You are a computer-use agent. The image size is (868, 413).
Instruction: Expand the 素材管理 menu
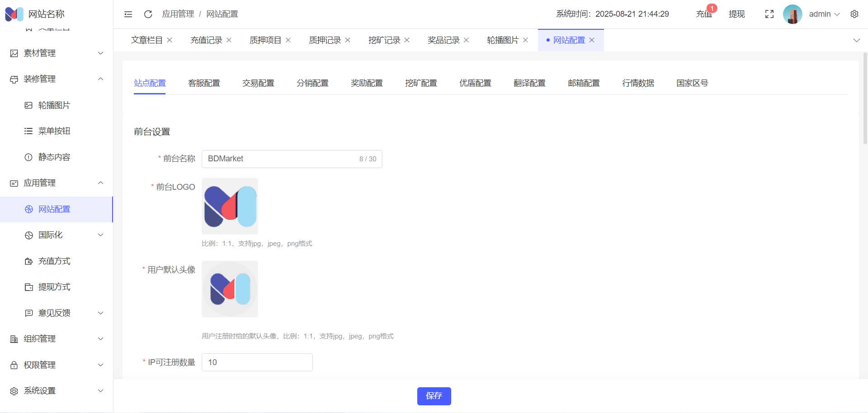57,53
